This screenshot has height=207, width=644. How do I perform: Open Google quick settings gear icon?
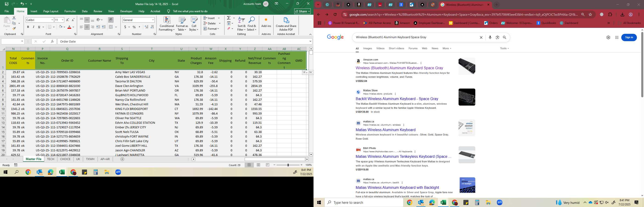click(608, 37)
